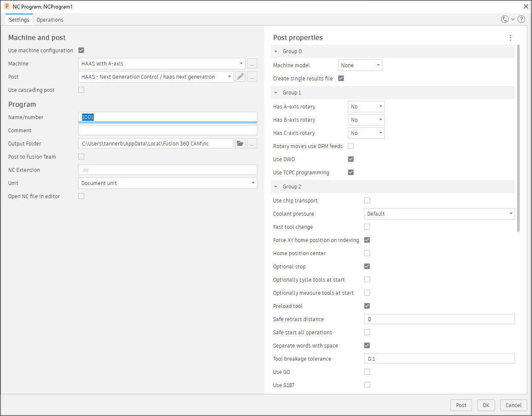
Task: Close the NC Program dialog
Action: coord(526,7)
